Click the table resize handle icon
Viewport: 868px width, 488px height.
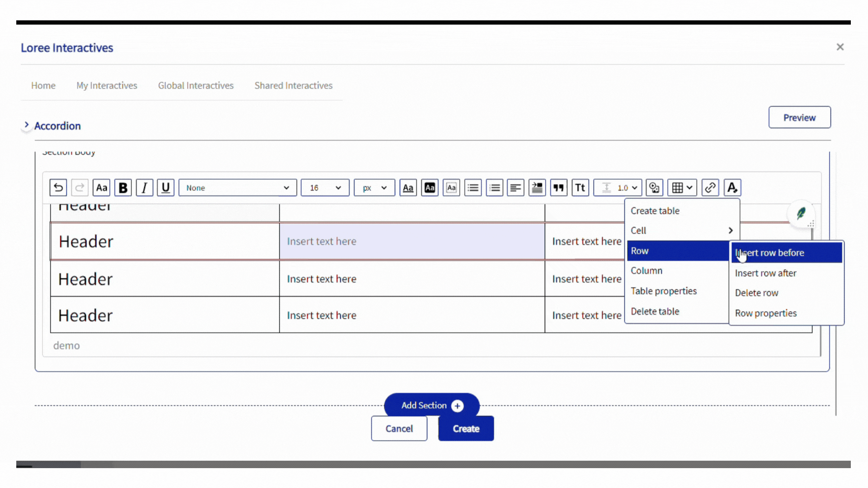point(811,224)
